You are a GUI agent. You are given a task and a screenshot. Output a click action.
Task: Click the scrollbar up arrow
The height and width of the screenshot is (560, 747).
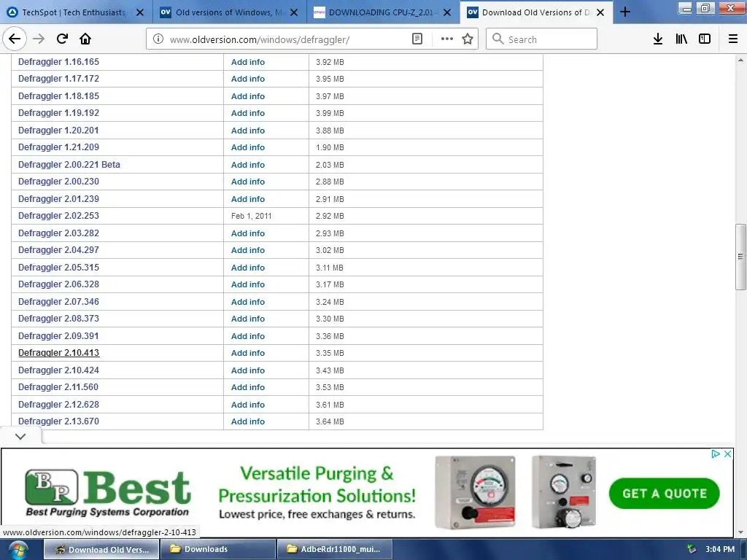tap(740, 60)
